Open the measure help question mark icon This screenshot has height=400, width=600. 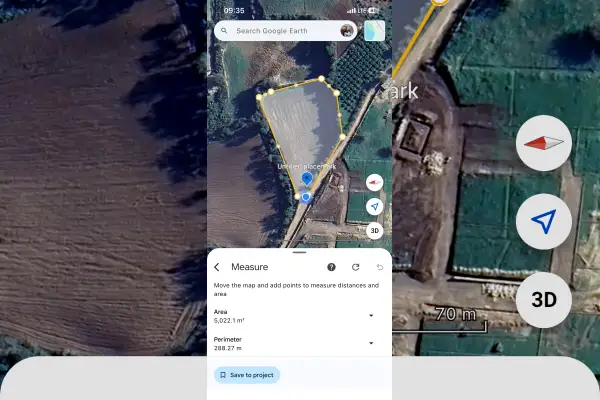(331, 267)
